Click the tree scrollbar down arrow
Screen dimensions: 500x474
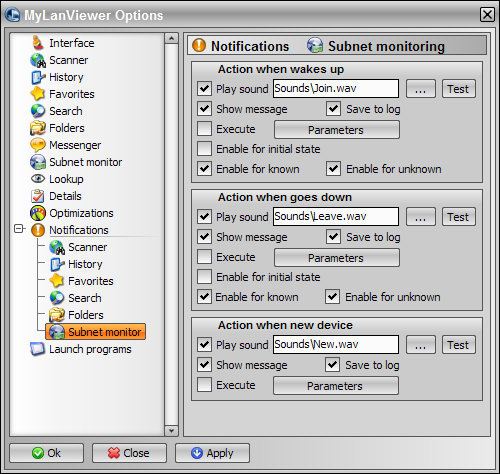171,431
